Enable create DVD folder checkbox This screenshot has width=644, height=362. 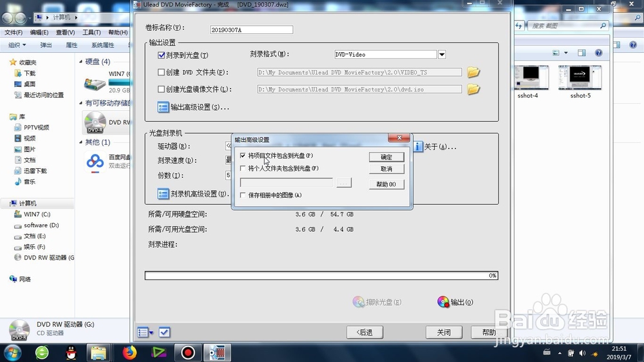162,72
